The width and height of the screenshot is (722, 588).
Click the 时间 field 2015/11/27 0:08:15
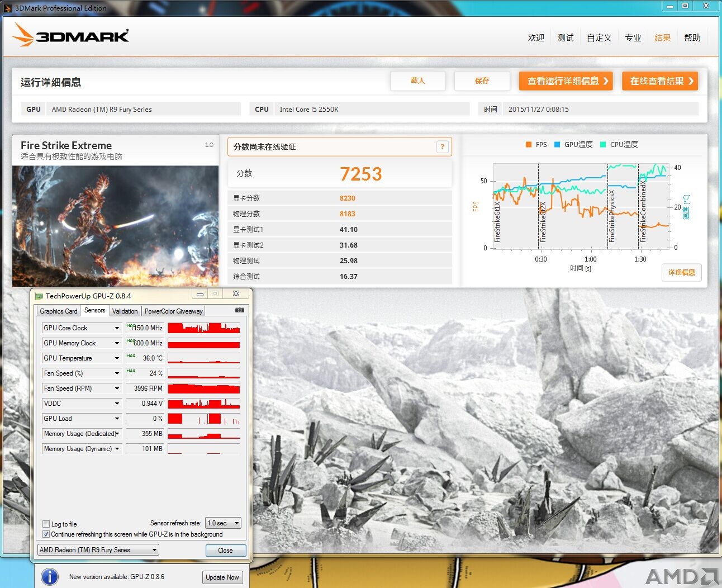[x=600, y=110]
